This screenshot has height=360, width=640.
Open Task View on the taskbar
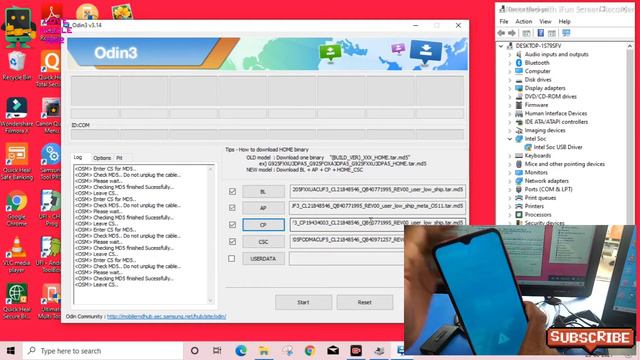coord(217,351)
